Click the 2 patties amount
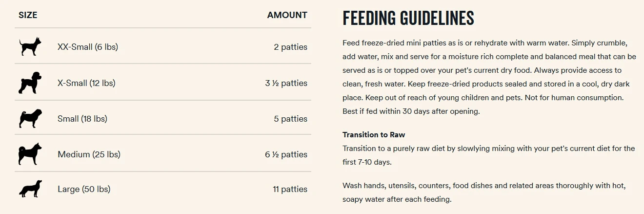 [290, 47]
